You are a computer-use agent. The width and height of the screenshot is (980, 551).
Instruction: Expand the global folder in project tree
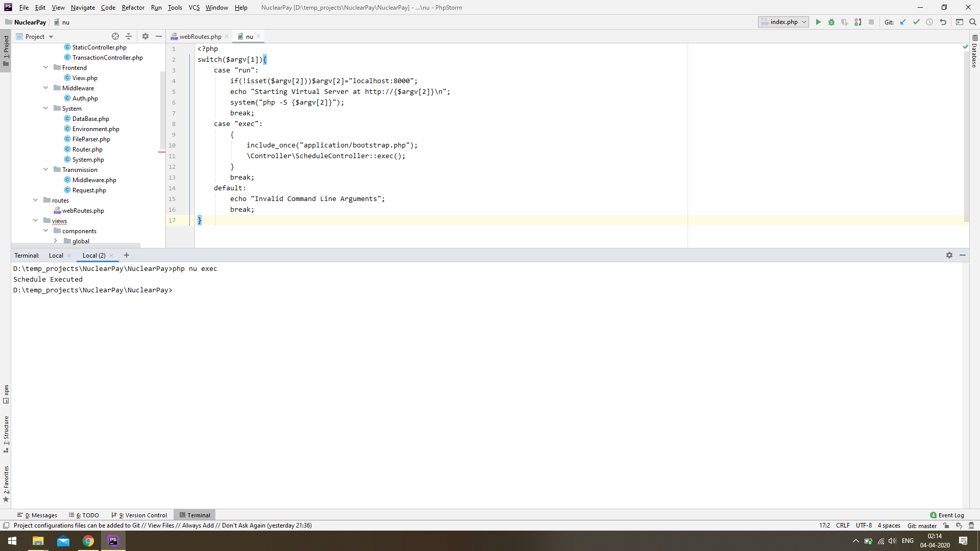(56, 241)
